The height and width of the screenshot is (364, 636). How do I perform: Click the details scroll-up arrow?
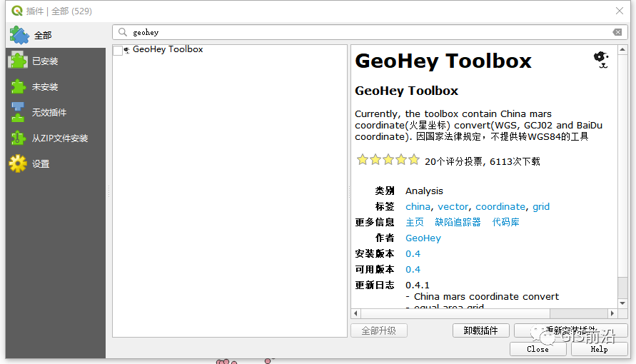point(622,49)
